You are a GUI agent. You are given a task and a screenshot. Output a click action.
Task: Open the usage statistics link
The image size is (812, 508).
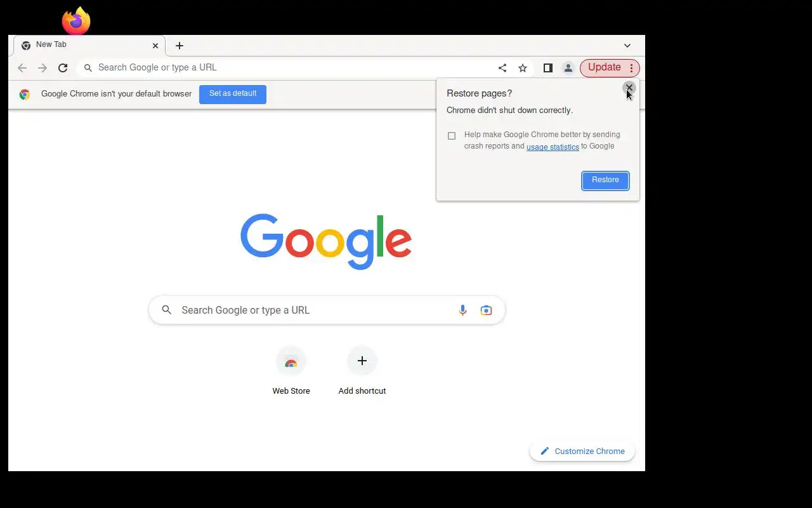(x=553, y=147)
